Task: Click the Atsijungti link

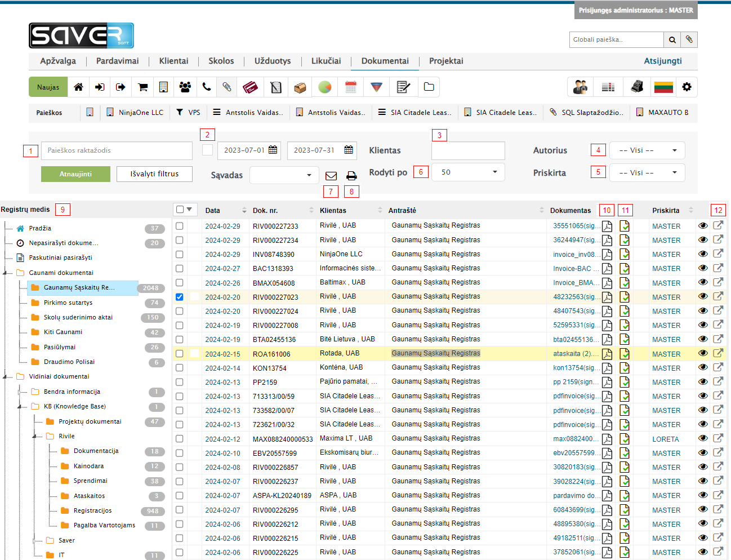Action: tap(663, 61)
